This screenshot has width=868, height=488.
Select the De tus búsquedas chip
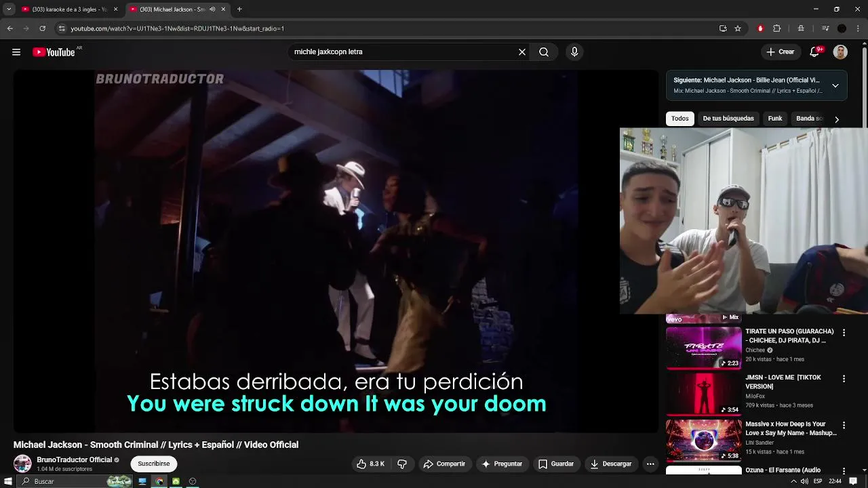pos(728,119)
